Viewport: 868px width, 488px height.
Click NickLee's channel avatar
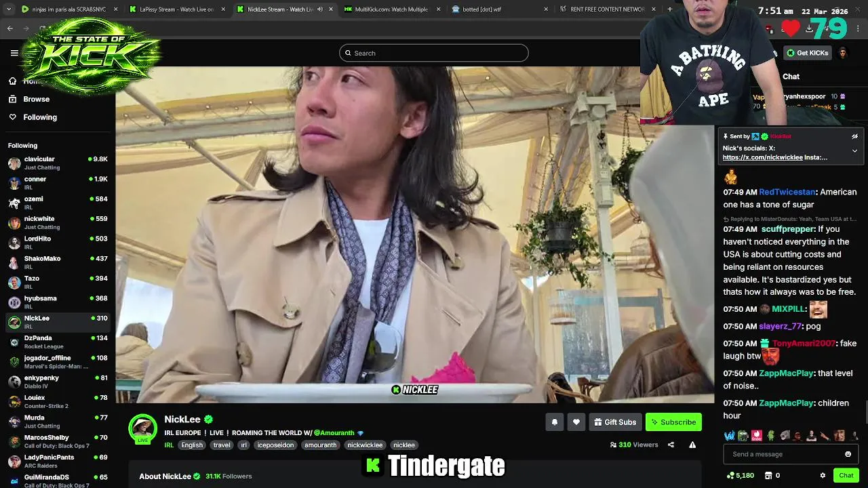click(x=142, y=428)
